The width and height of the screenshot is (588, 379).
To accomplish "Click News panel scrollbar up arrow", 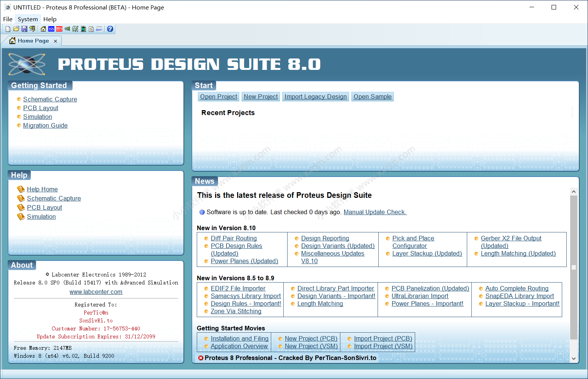I will pyautogui.click(x=574, y=191).
